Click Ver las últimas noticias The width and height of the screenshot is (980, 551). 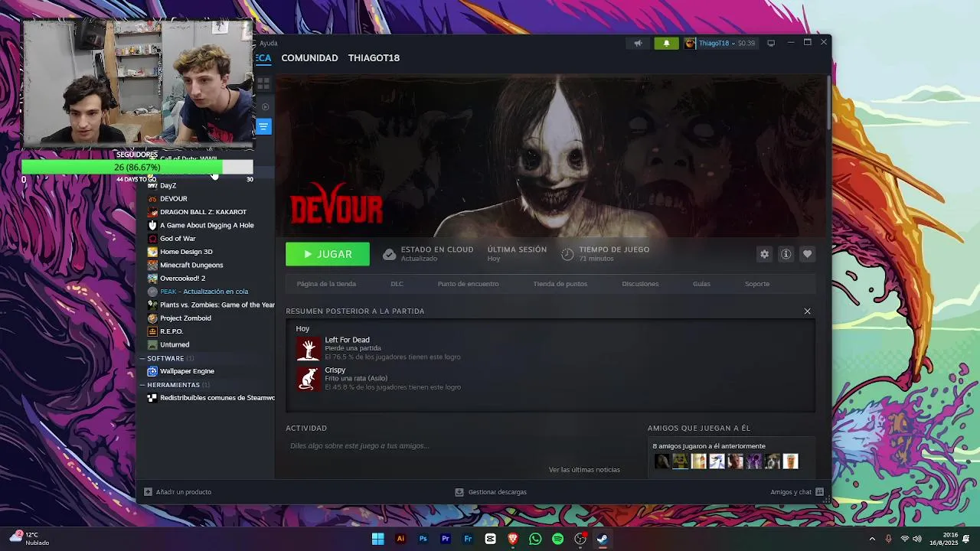(584, 470)
